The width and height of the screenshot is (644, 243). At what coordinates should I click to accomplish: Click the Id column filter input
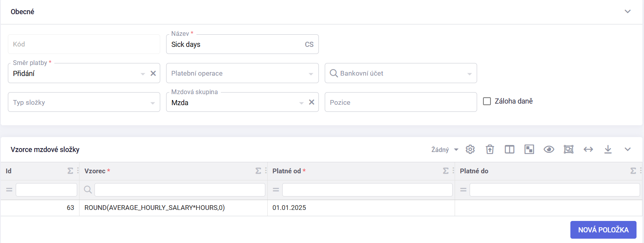click(46, 190)
